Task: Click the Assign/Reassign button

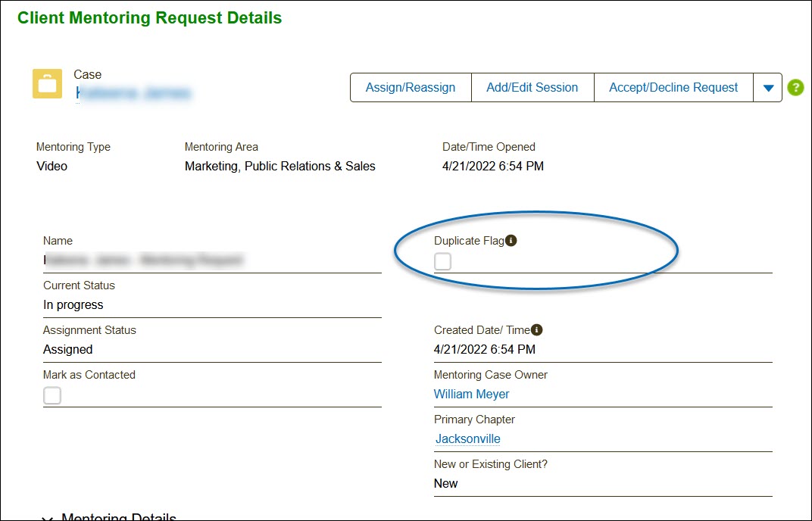Action: 411,88
